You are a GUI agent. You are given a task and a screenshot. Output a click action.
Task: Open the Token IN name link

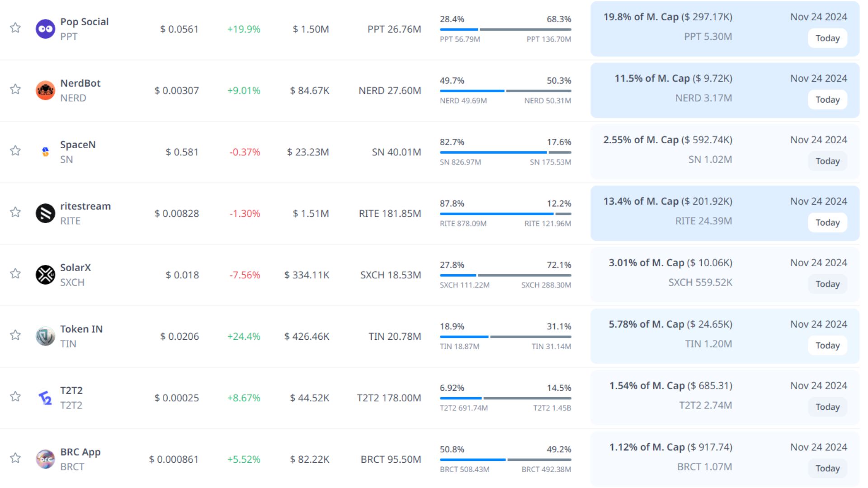click(x=81, y=329)
